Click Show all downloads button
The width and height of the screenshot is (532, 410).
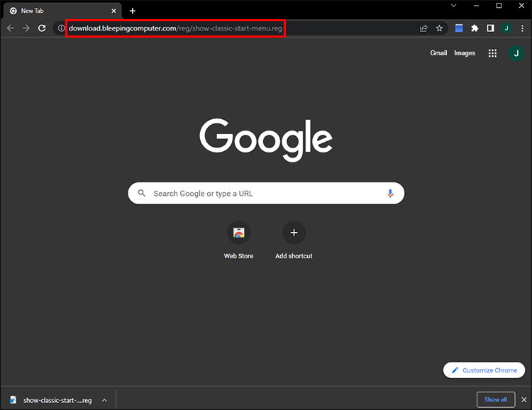coord(496,399)
